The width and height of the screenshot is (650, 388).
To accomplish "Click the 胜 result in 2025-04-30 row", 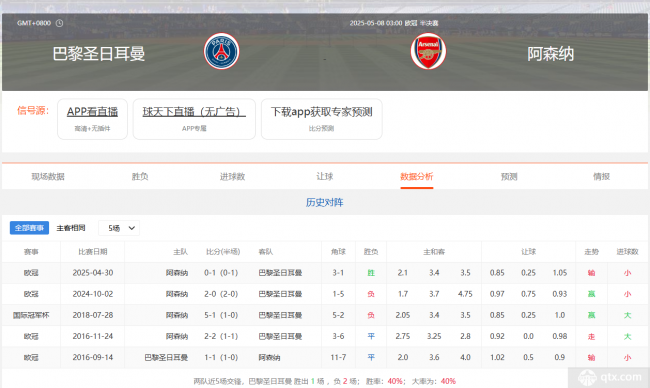I will [x=371, y=273].
